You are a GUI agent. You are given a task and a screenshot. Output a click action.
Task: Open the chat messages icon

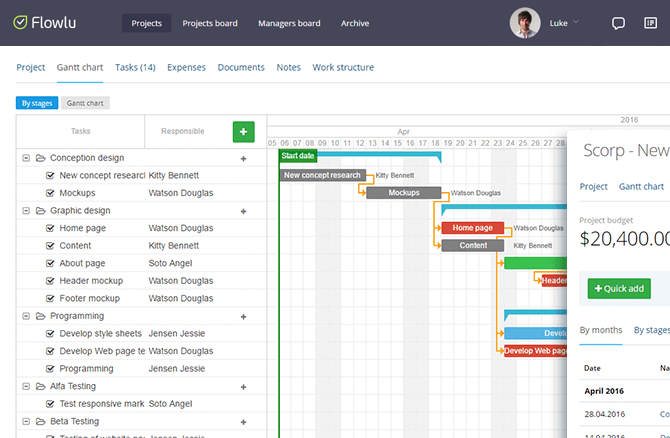click(x=618, y=23)
